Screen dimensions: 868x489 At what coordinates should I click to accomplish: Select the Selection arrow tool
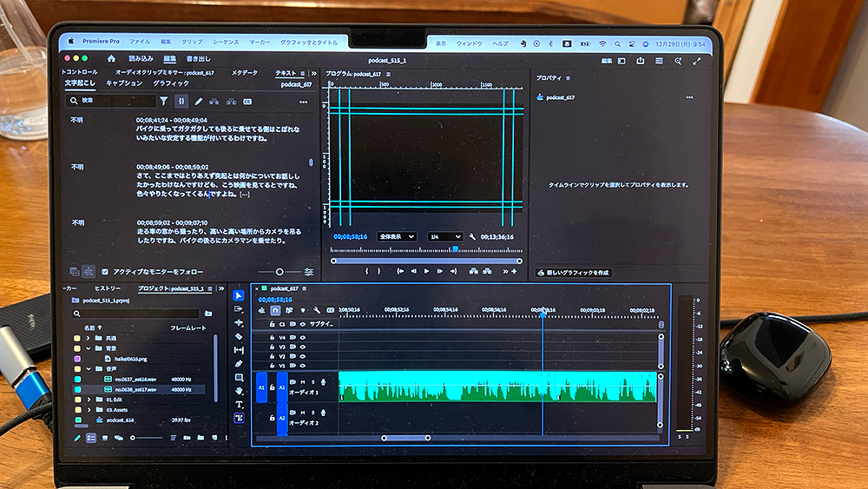(x=239, y=296)
